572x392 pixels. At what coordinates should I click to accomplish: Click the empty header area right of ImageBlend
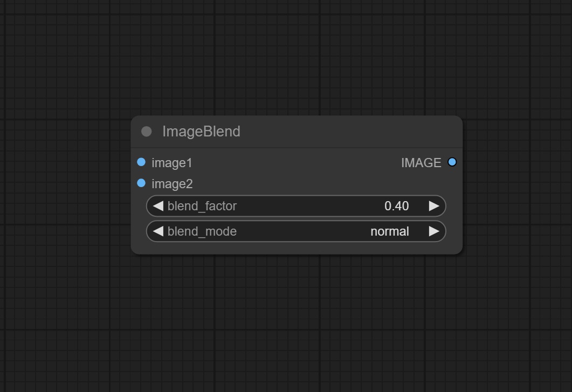point(350,132)
